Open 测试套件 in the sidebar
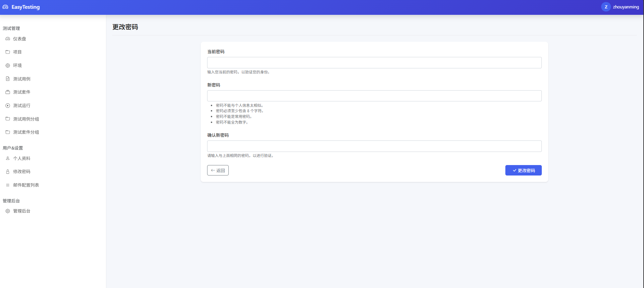This screenshot has width=644, height=288. click(22, 92)
